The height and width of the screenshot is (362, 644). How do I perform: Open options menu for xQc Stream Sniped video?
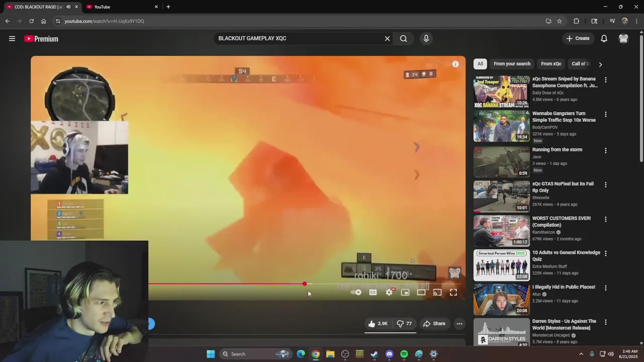click(606, 80)
